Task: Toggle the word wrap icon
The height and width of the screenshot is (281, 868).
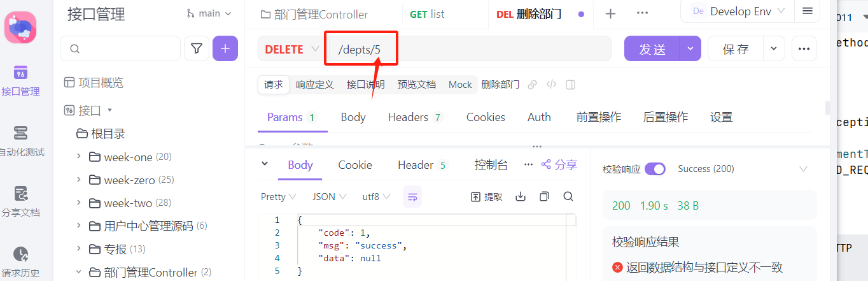Action: pyautogui.click(x=412, y=197)
